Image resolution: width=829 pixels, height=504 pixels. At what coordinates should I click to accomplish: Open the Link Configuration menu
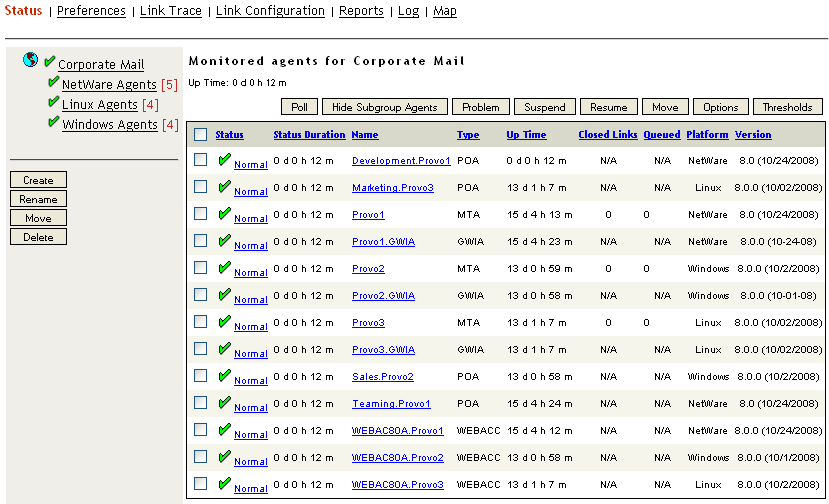(x=270, y=11)
